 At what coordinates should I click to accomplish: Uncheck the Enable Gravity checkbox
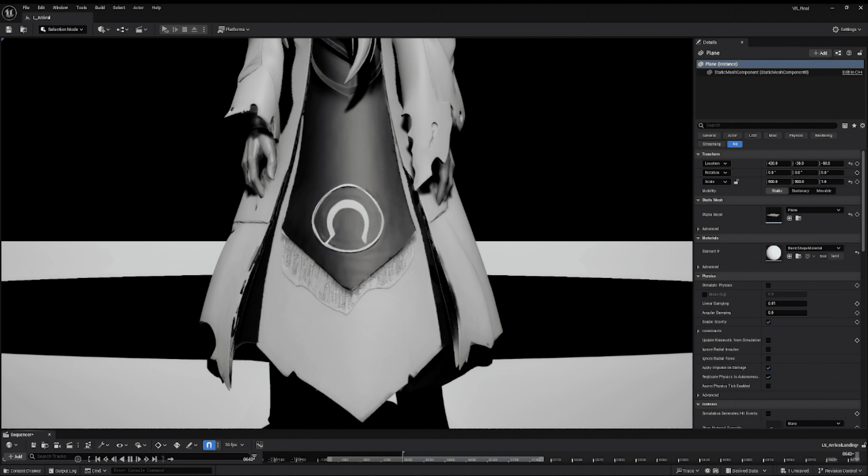pos(768,322)
